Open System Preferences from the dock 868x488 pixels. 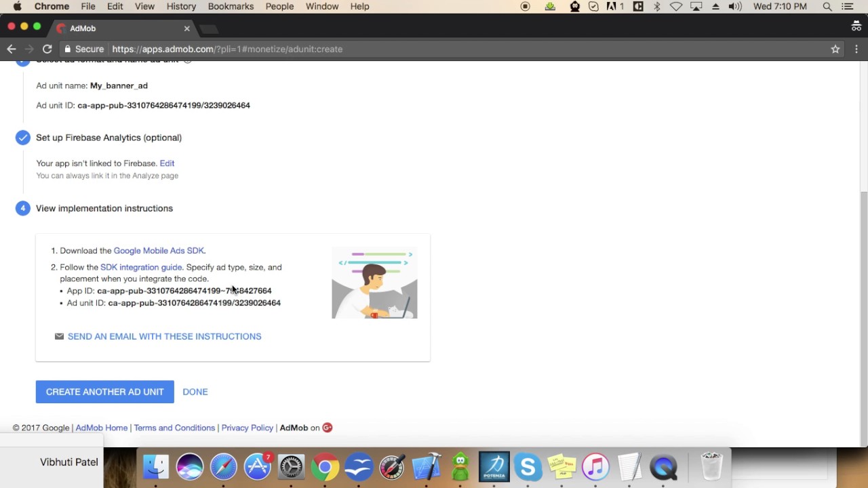pyautogui.click(x=292, y=466)
